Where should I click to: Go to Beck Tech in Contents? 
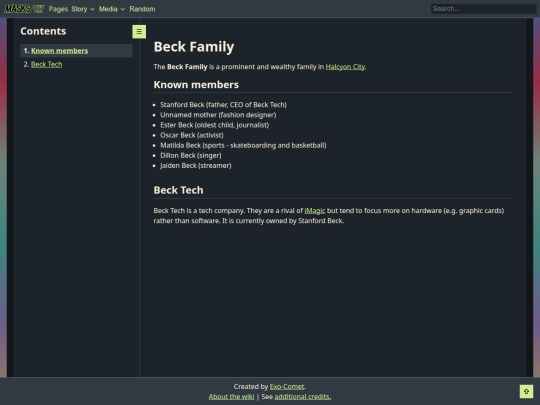(46, 64)
